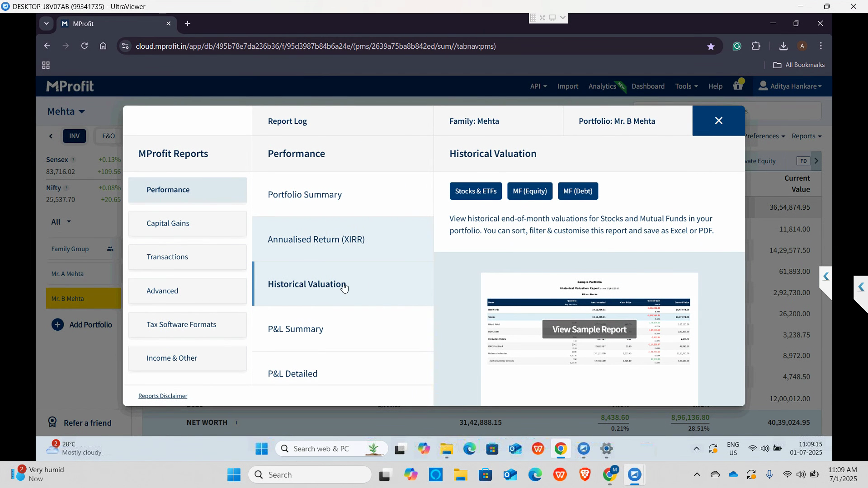The width and height of the screenshot is (868, 488).
Task: Open the browser tab search dropdown
Action: click(46, 23)
